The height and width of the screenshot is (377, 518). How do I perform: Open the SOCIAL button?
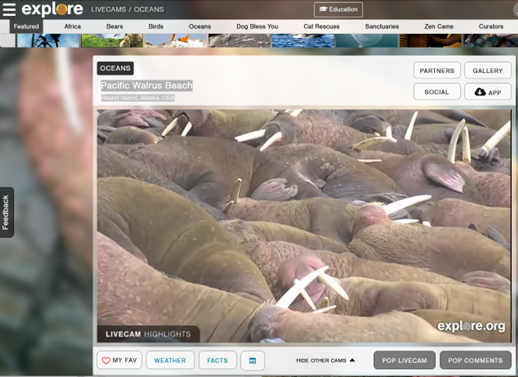pyautogui.click(x=437, y=92)
